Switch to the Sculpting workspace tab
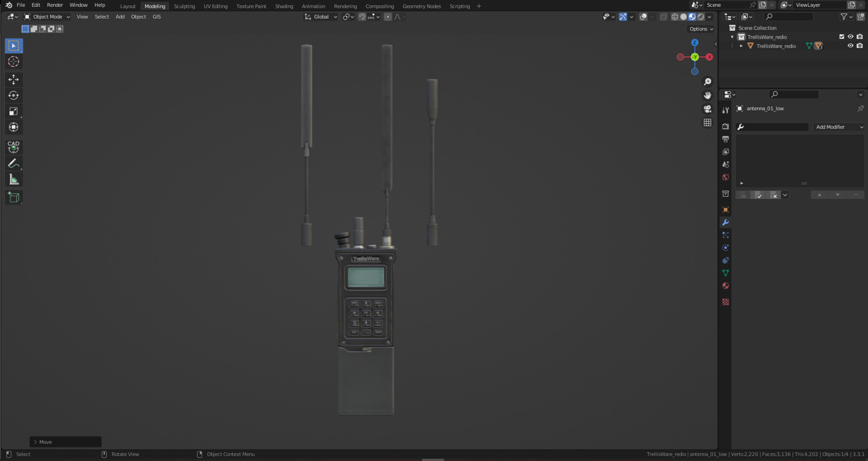This screenshot has height=461, width=868. [x=185, y=6]
